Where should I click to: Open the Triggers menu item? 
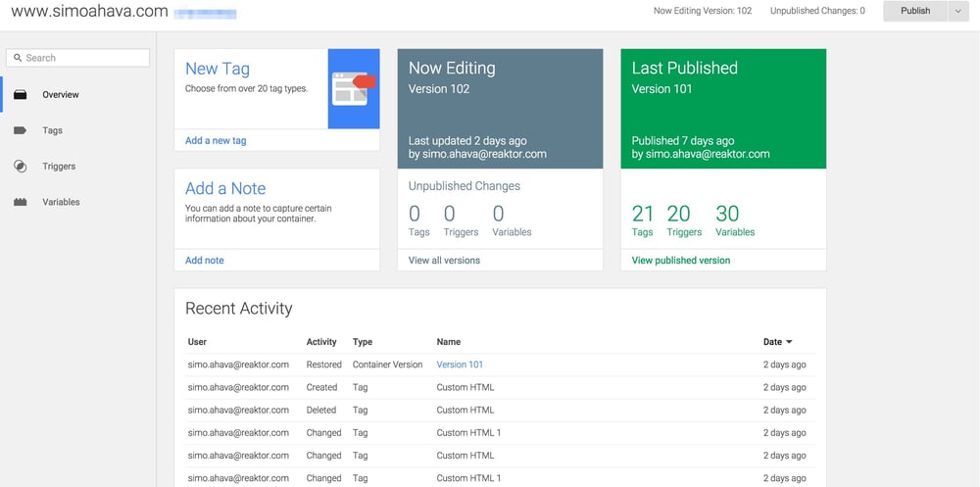59,167
